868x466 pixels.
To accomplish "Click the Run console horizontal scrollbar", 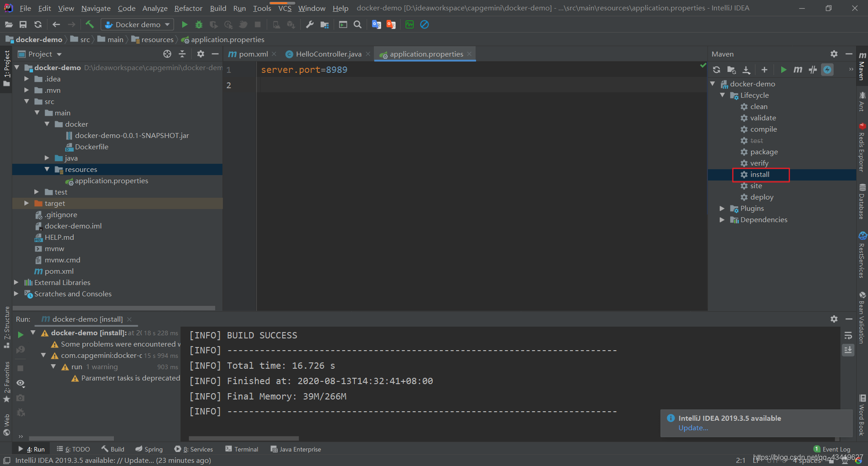I will pyautogui.click(x=244, y=438).
